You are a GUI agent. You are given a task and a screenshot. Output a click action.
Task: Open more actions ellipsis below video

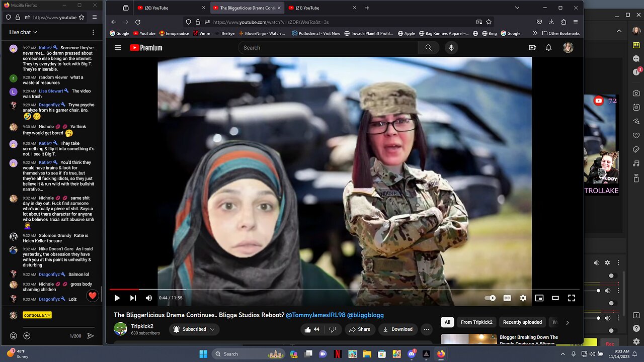(427, 329)
